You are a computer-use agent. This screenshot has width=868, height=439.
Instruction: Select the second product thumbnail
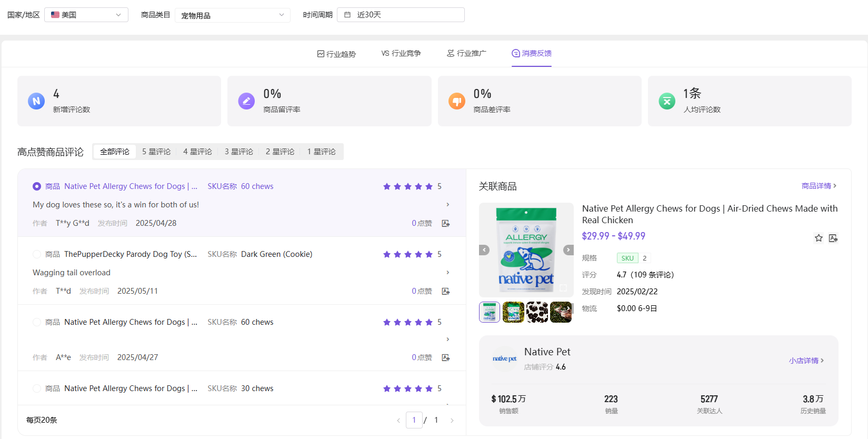(x=513, y=312)
